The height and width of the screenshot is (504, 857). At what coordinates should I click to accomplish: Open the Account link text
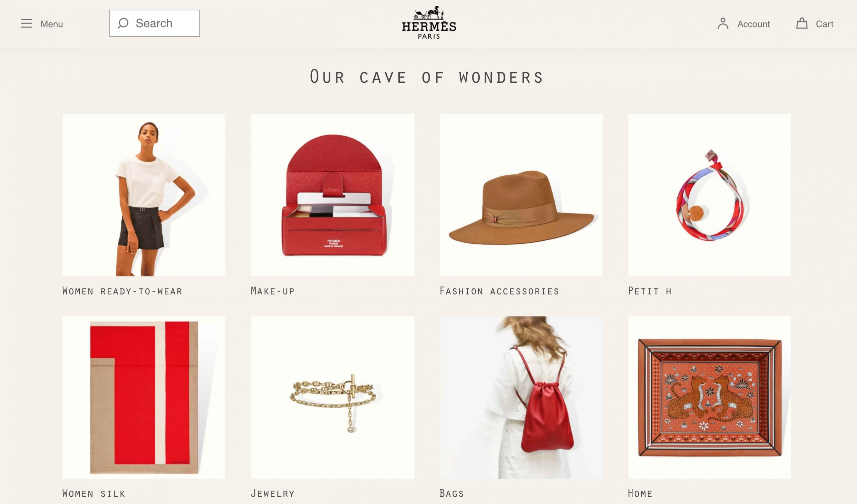(753, 24)
